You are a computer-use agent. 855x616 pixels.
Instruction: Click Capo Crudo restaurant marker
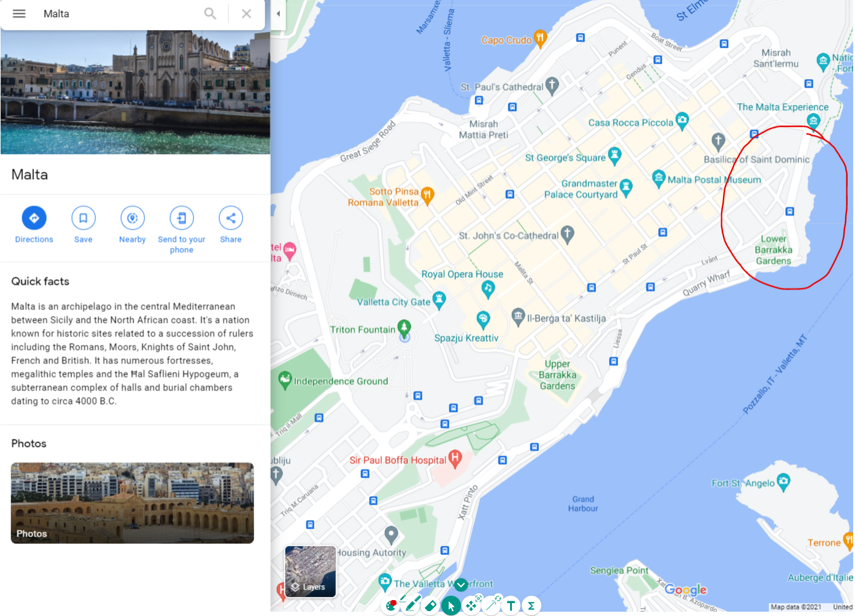tap(540, 39)
